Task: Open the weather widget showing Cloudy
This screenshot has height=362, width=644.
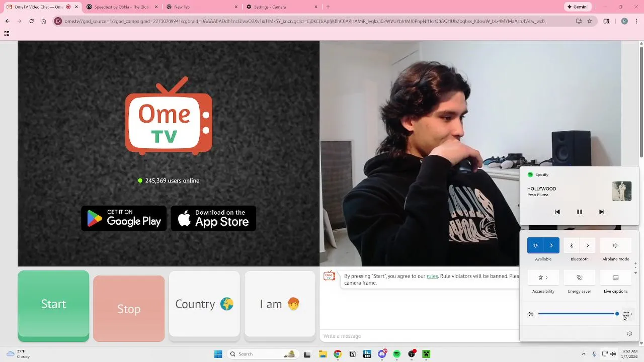Action: 18,354
